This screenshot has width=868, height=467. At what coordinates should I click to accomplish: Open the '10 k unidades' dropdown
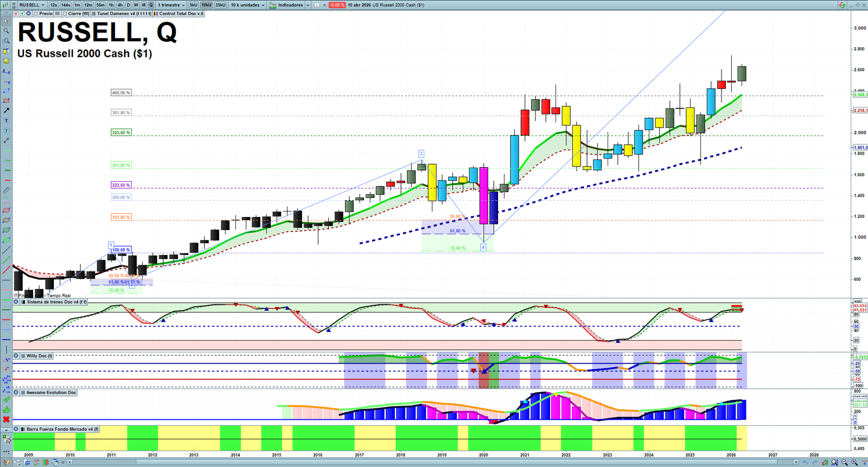247,5
